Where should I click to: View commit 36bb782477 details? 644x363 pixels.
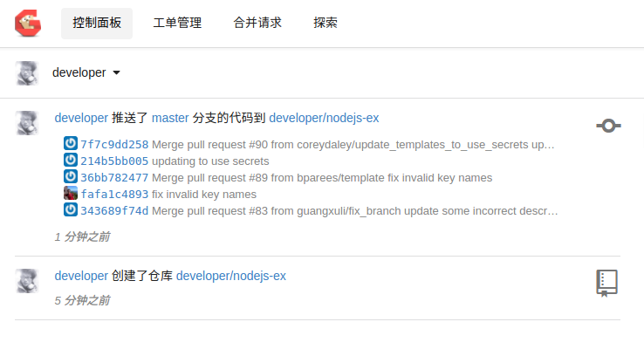114,178
